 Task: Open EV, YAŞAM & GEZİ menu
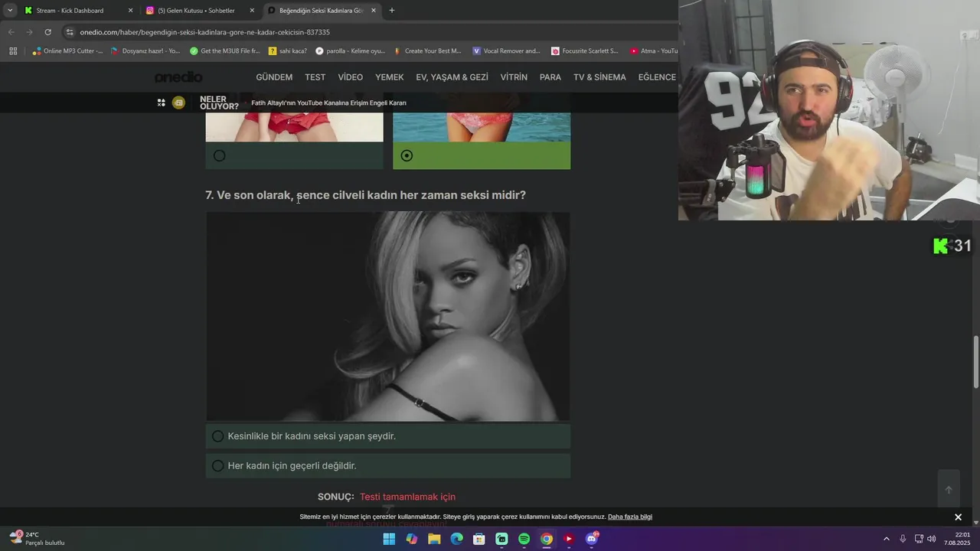452,77
